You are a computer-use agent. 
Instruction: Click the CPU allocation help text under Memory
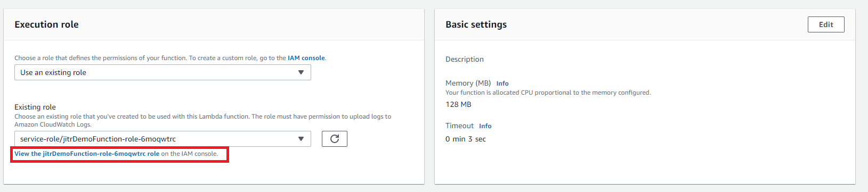click(x=548, y=93)
